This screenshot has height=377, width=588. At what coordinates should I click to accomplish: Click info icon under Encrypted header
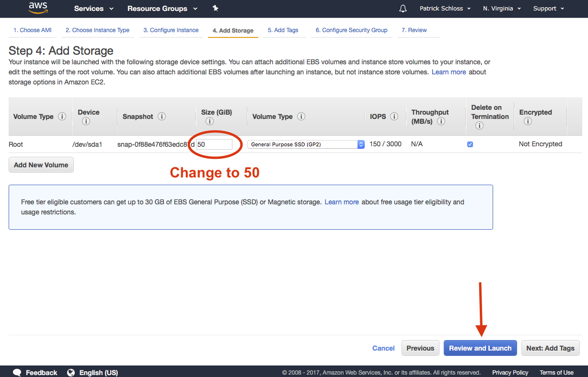point(528,121)
